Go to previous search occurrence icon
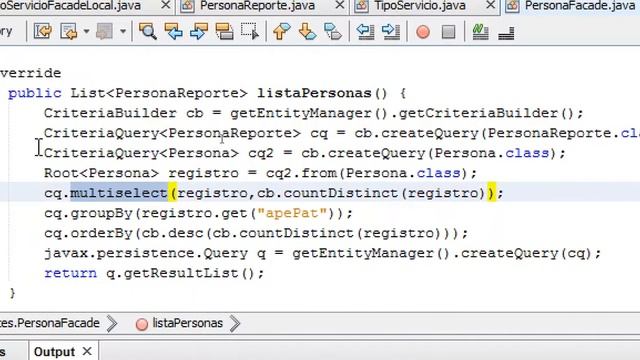The height and width of the screenshot is (360, 640). pyautogui.click(x=173, y=31)
